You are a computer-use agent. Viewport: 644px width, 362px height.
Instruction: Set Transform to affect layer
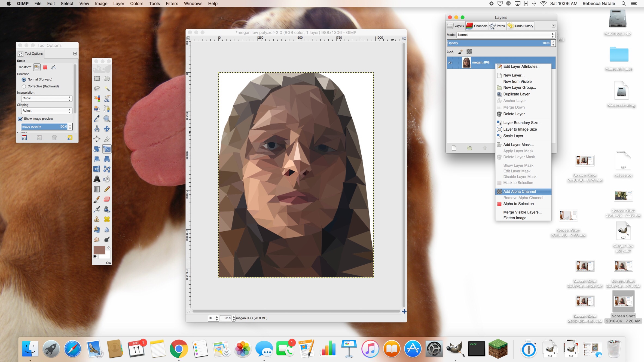[x=37, y=67]
